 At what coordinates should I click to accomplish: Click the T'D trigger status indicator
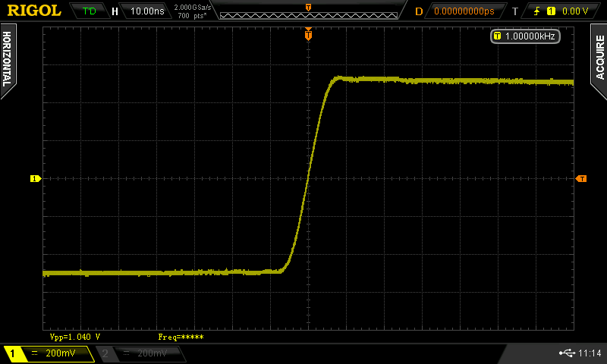90,11
